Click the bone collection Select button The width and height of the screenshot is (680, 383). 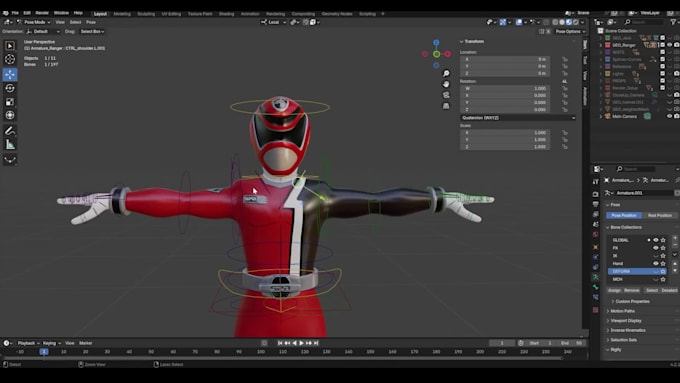point(652,290)
